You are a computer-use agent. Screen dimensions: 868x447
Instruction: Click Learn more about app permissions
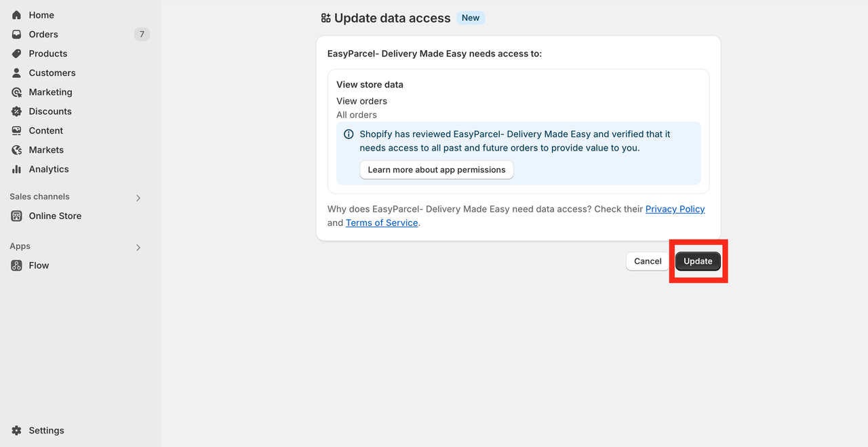[437, 170]
